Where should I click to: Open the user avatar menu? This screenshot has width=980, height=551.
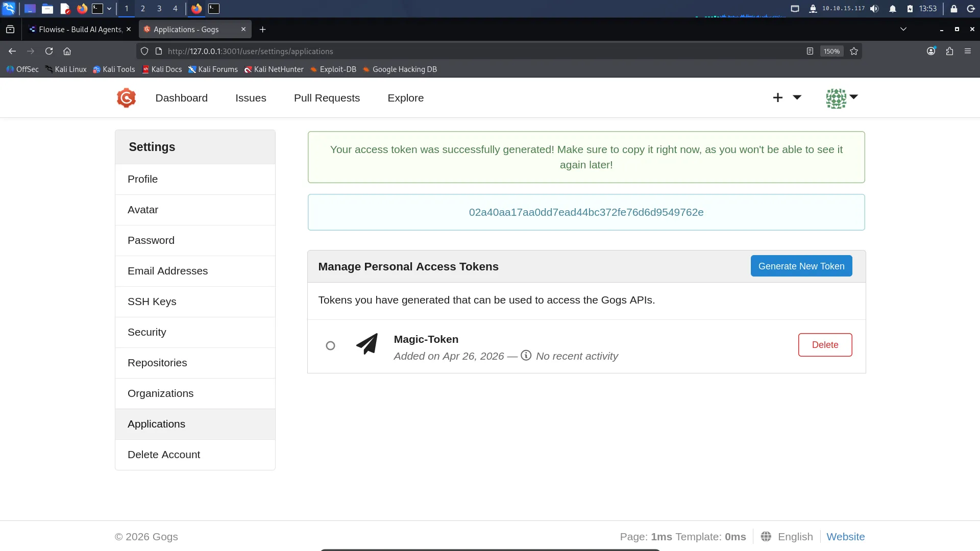(842, 98)
